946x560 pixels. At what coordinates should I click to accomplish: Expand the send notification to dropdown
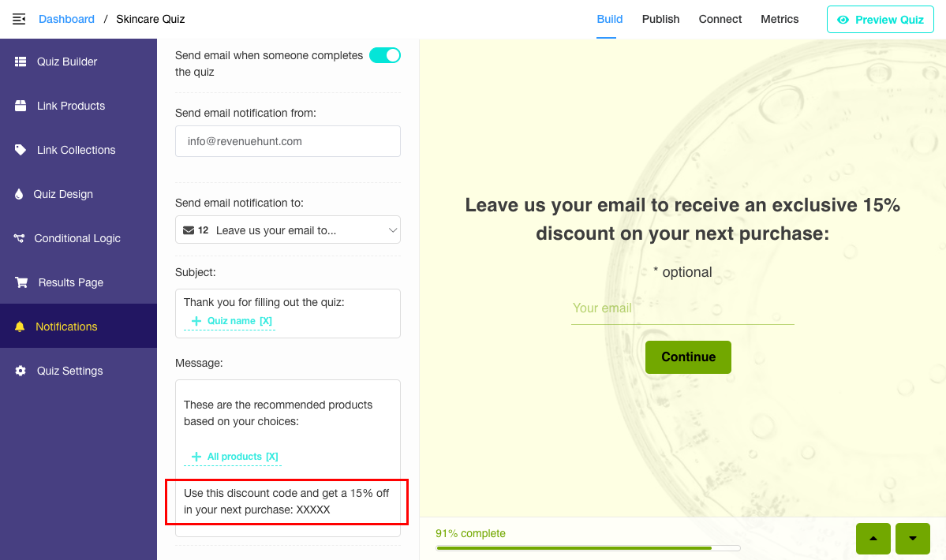pyautogui.click(x=288, y=230)
